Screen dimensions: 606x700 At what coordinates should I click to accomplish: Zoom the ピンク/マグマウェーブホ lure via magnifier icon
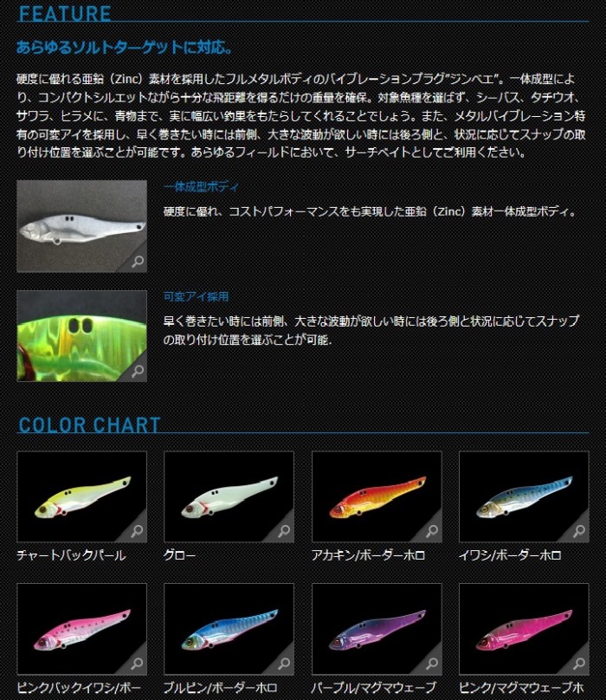click(579, 663)
